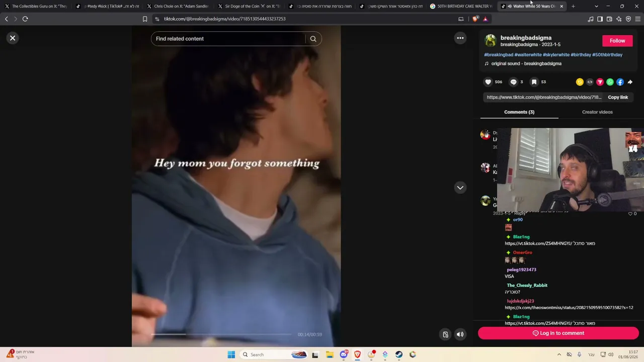Viewport: 644px width, 362px height.
Task: Share the video to Facebook
Action: tap(620, 82)
